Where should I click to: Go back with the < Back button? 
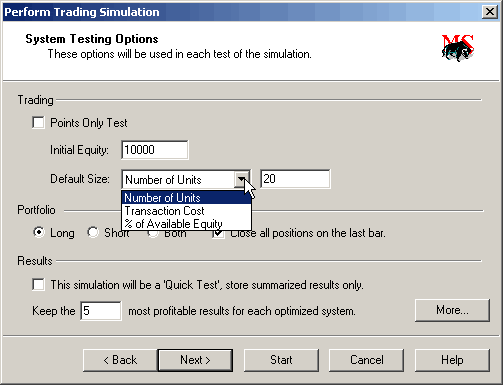coord(120,360)
